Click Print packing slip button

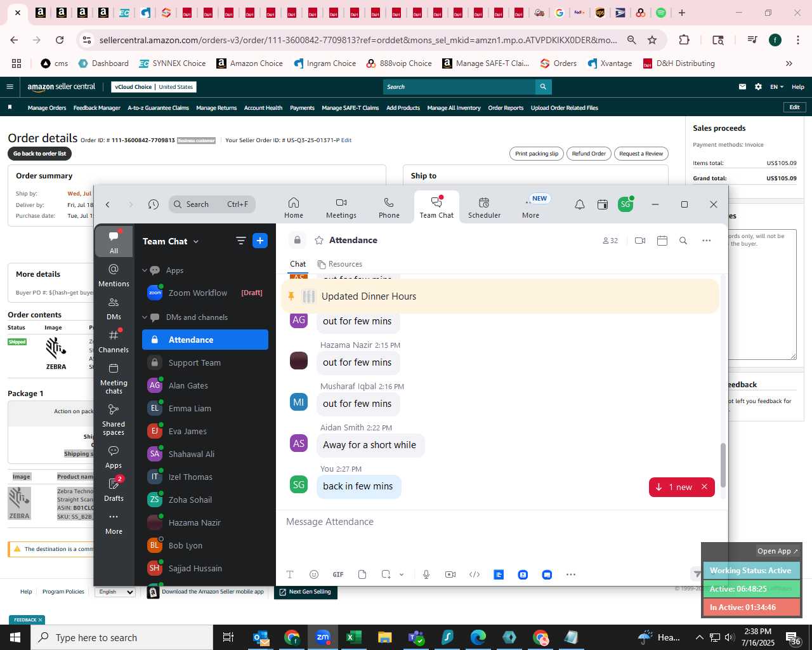(537, 154)
